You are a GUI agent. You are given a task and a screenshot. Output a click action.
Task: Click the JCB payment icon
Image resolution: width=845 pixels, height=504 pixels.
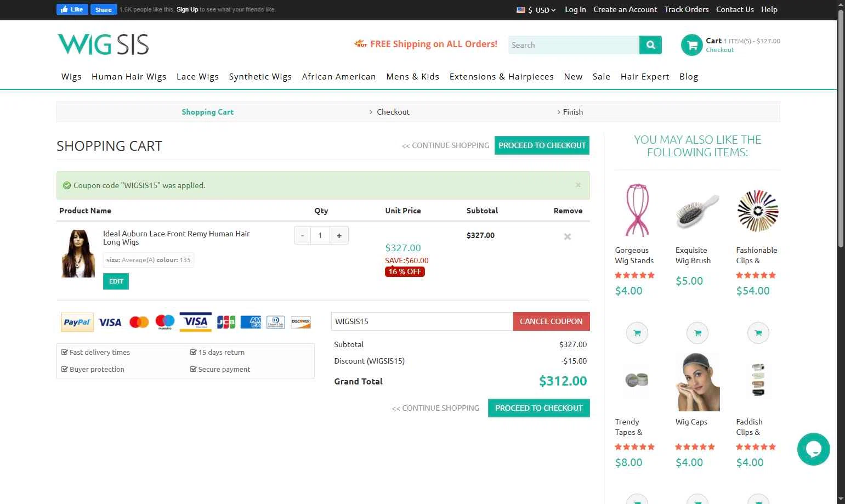[226, 322]
